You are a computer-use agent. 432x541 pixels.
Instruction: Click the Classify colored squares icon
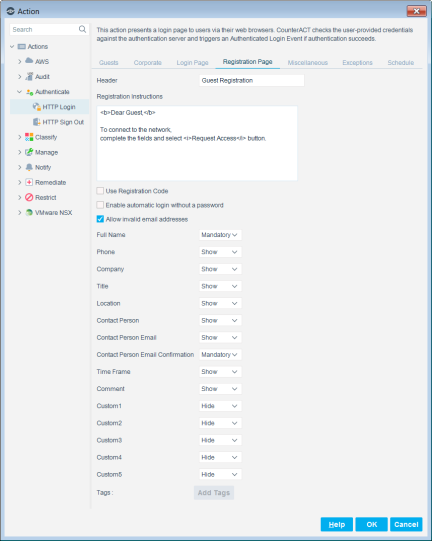click(29, 137)
